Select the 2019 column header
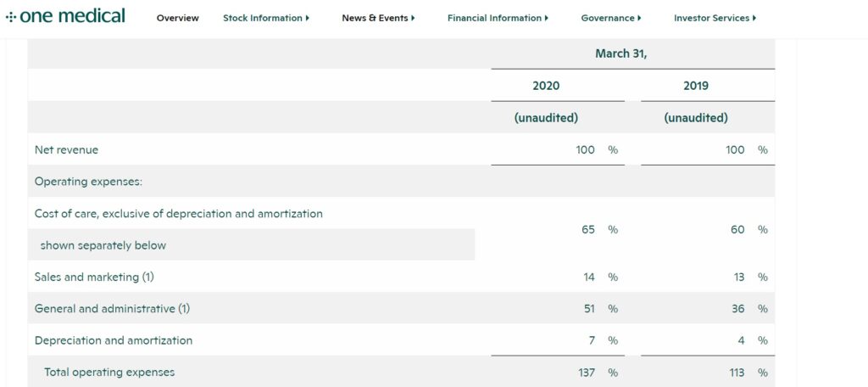This screenshot has height=387, width=868. pos(695,86)
